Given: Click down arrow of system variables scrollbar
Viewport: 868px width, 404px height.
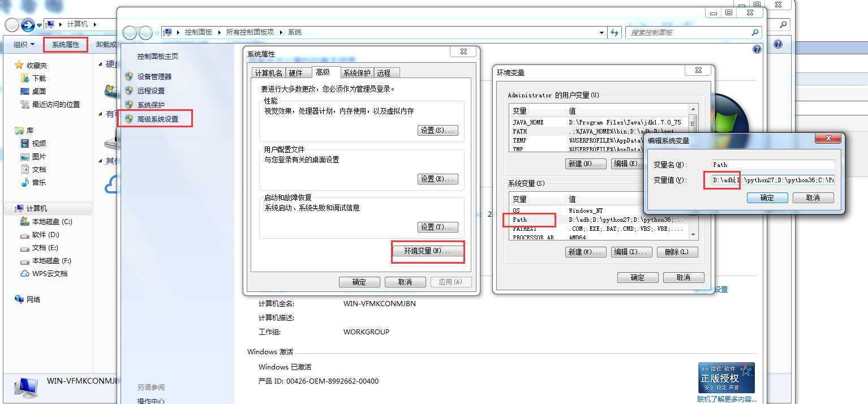Looking at the screenshot, I should pyautogui.click(x=693, y=235).
